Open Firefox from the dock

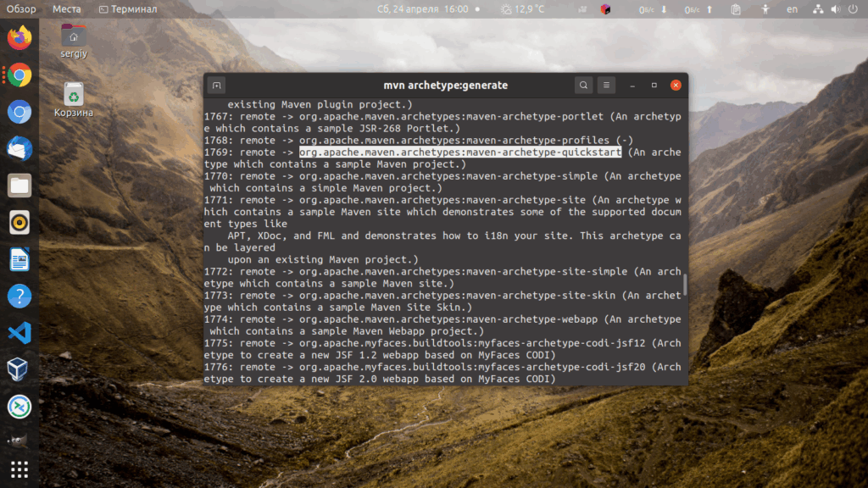coord(19,38)
